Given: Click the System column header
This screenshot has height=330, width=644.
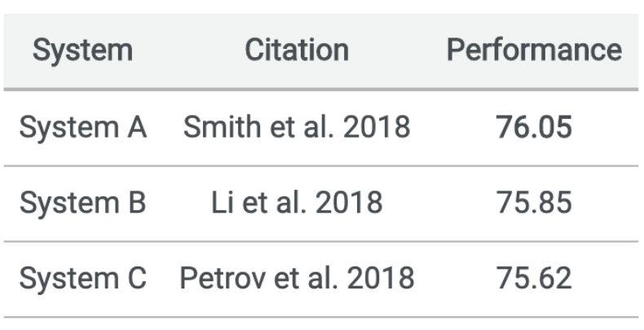Looking at the screenshot, I should point(82,51).
